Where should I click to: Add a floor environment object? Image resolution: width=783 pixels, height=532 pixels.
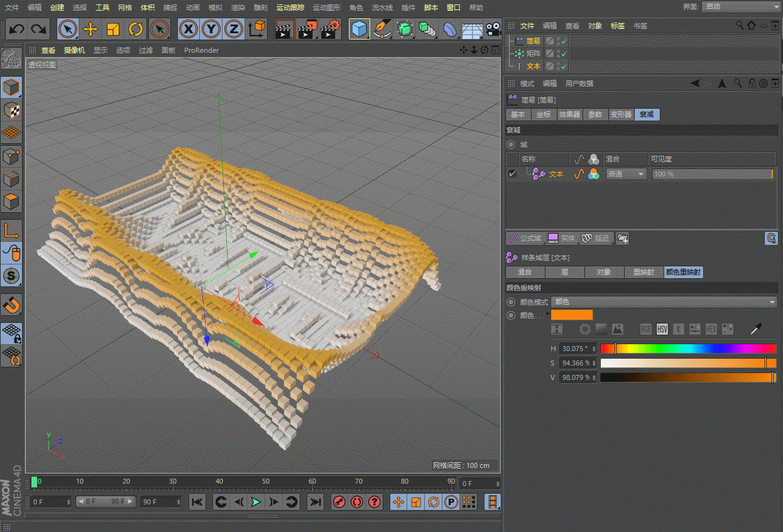pos(473,29)
